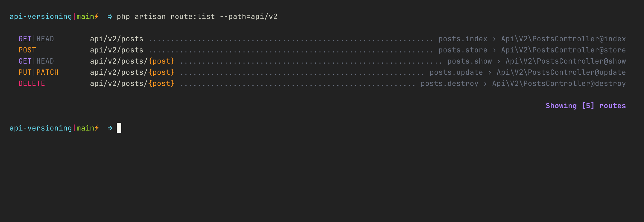
Task: Click the chevron after posts.destroy
Action: [x=485, y=84]
